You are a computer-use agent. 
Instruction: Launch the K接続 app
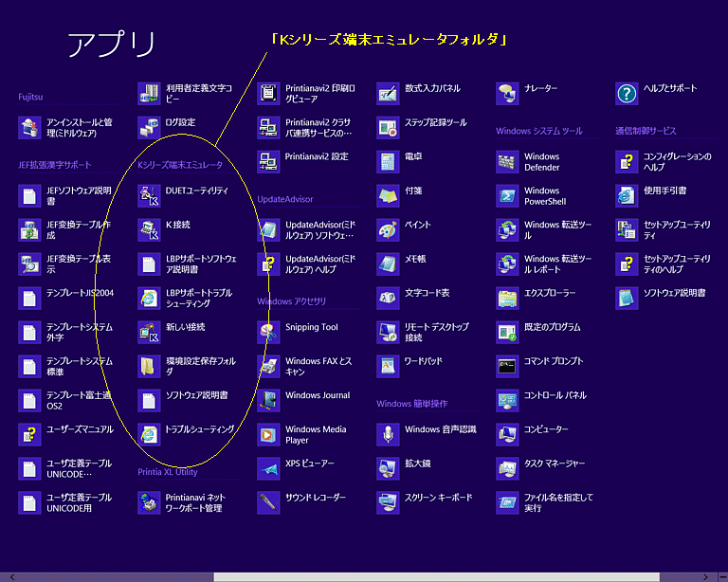coord(149,229)
